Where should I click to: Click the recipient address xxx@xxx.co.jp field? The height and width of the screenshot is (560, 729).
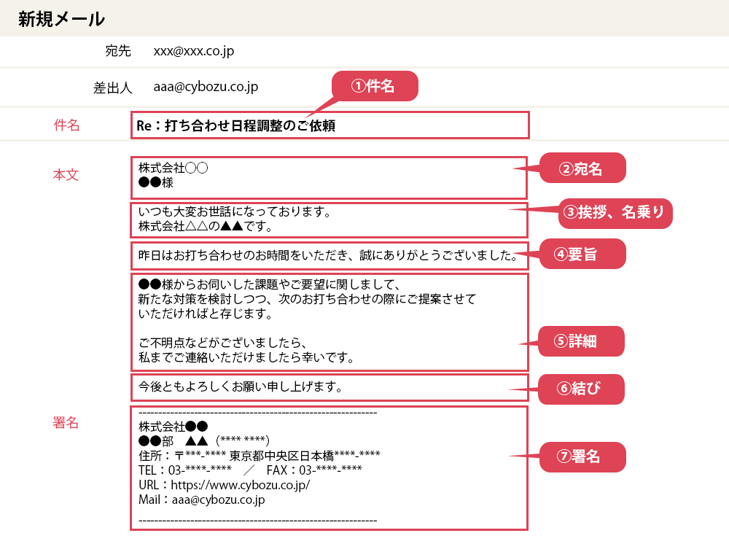point(194,51)
